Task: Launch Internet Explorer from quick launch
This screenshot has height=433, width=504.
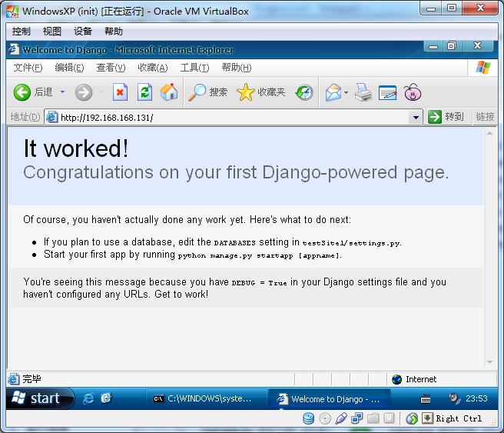Action: click(88, 398)
